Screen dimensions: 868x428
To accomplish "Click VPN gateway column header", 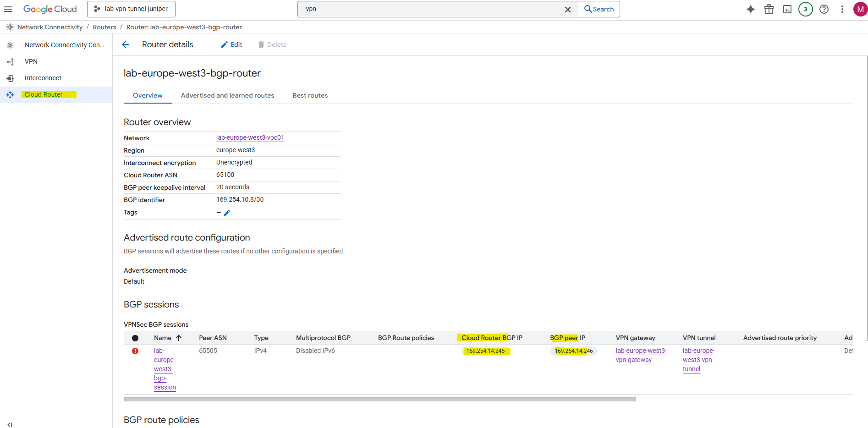I will pos(635,338).
